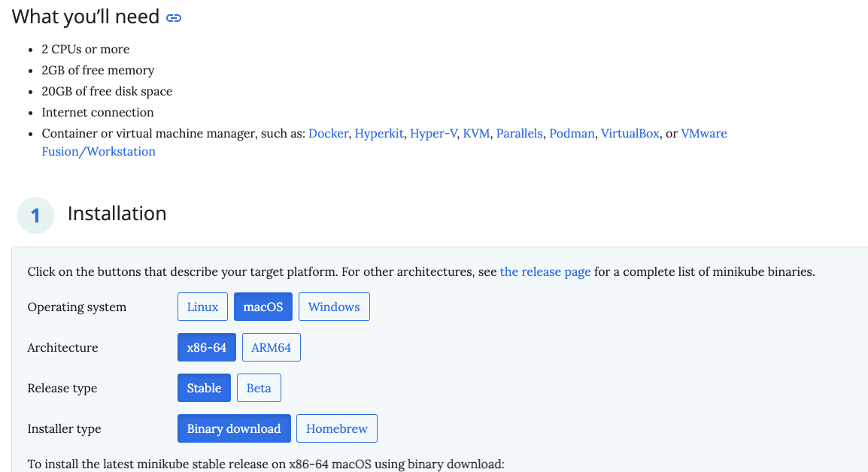Image resolution: width=868 pixels, height=472 pixels.
Task: Click the 'Installer type' label
Action: click(x=64, y=429)
